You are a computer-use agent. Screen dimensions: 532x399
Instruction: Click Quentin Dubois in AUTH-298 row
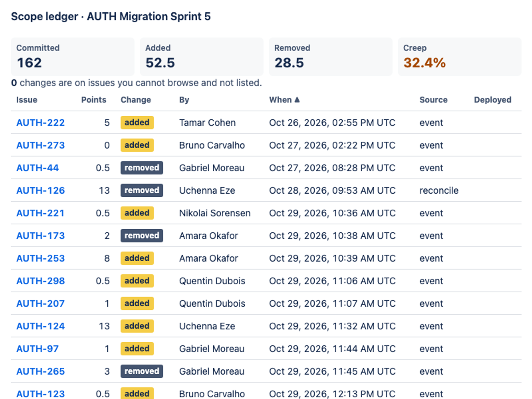(212, 281)
